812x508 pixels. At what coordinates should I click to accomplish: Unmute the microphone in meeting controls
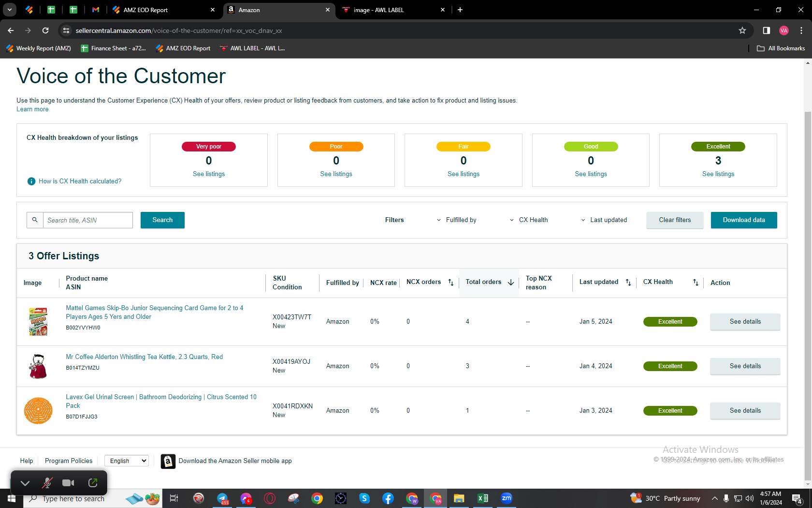47,483
